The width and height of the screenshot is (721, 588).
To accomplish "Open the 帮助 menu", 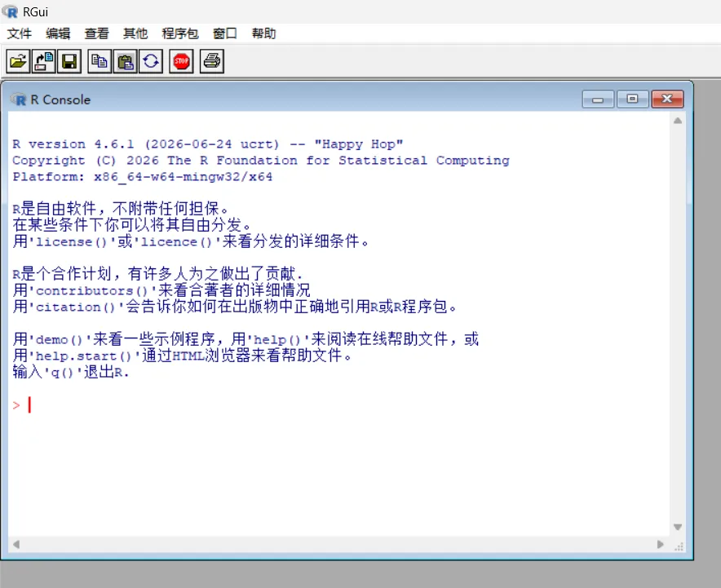I will 263,33.
